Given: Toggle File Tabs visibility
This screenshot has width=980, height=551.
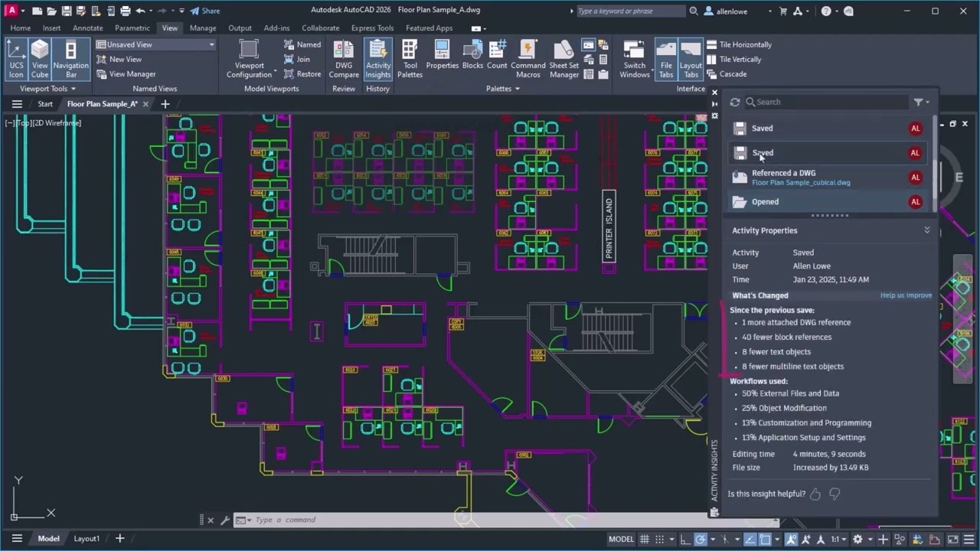Looking at the screenshot, I should pos(666,59).
